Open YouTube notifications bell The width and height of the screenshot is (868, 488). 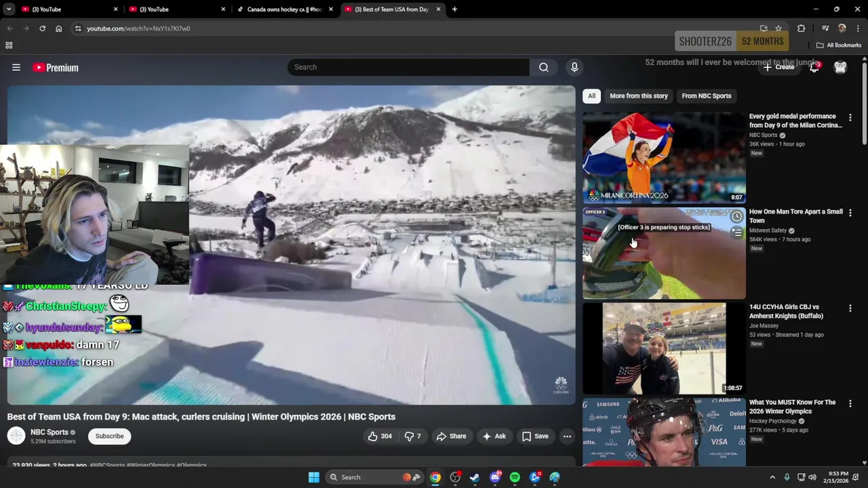[814, 67]
